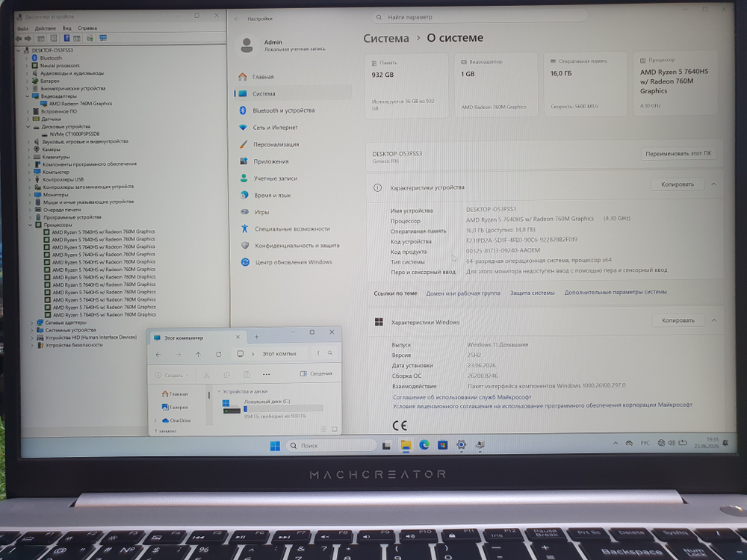The image size is (747, 560).
Task: Open the new tab plus in Explorer
Action: pos(256,337)
